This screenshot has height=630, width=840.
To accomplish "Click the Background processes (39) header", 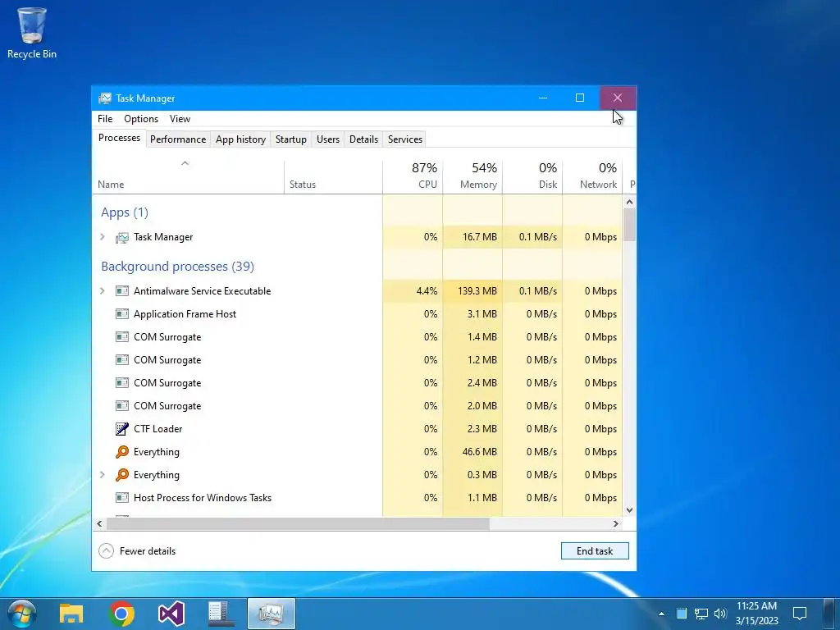I will coord(177,267).
